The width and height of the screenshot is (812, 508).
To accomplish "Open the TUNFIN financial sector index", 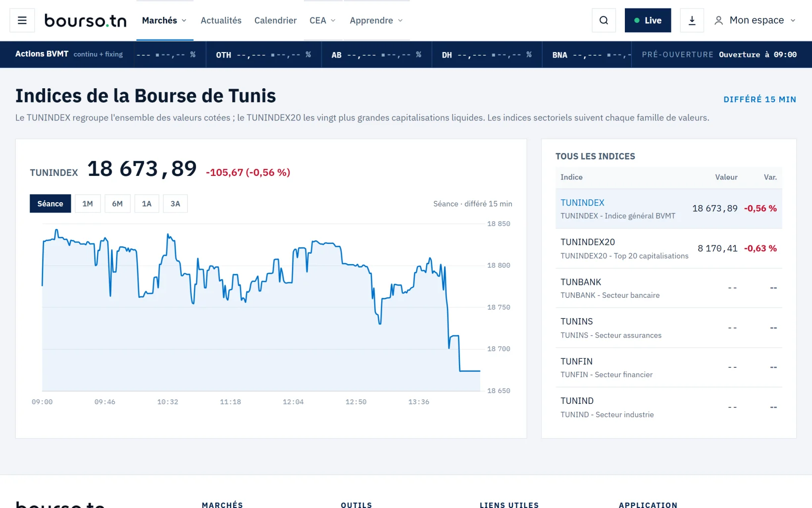I will pyautogui.click(x=668, y=367).
